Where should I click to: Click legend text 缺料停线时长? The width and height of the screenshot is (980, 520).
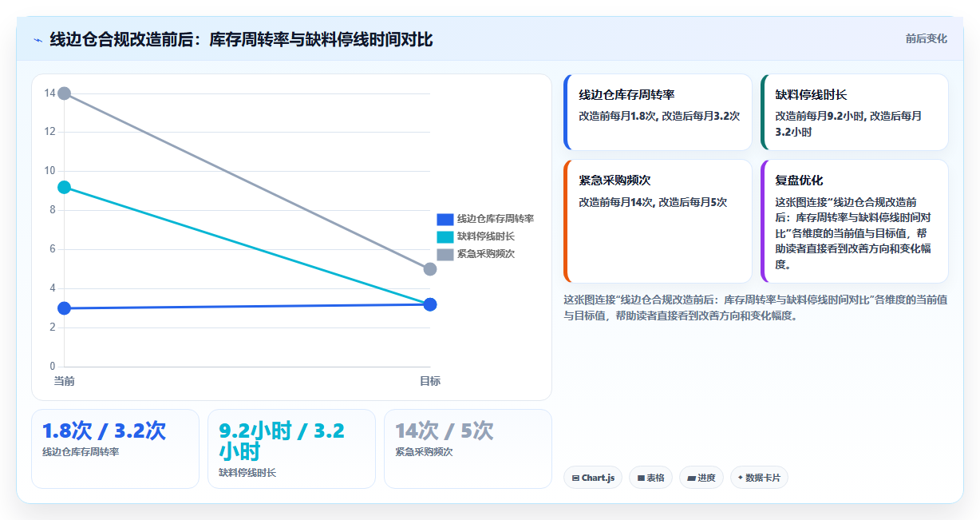[486, 236]
